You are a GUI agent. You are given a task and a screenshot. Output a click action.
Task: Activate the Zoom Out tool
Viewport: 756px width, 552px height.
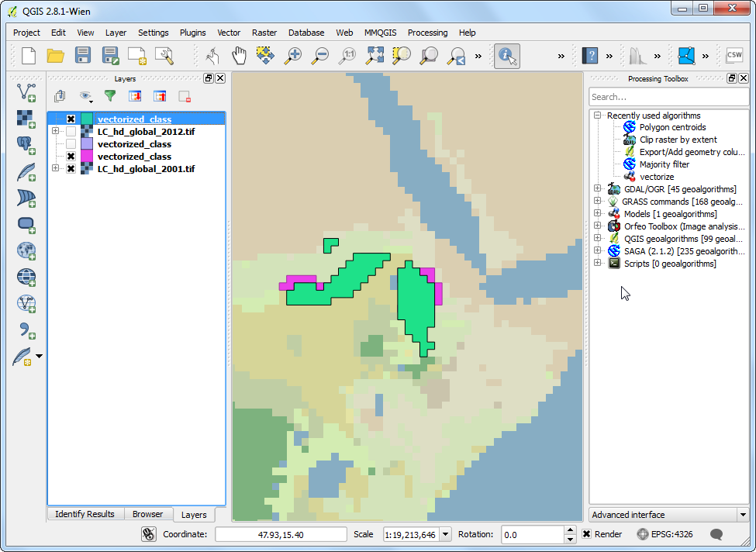click(319, 56)
